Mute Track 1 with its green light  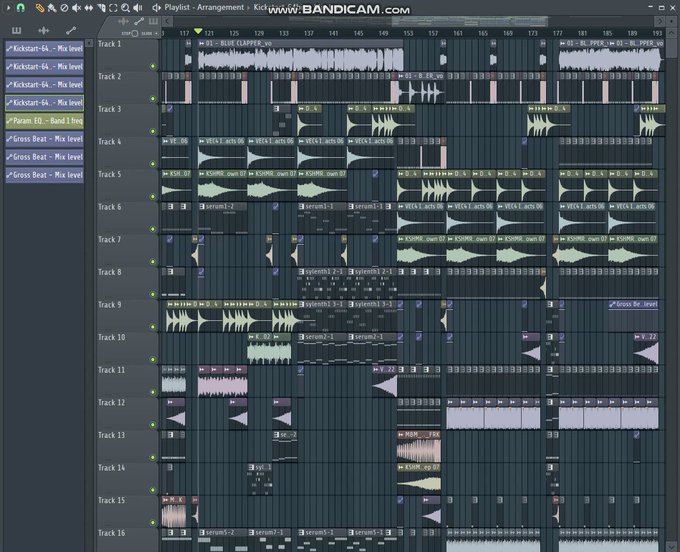(x=153, y=66)
